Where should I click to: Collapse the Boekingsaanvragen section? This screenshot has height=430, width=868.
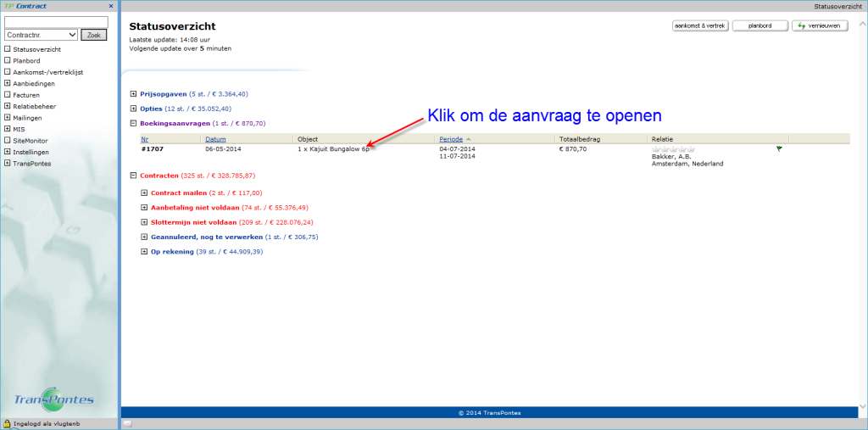click(x=133, y=123)
